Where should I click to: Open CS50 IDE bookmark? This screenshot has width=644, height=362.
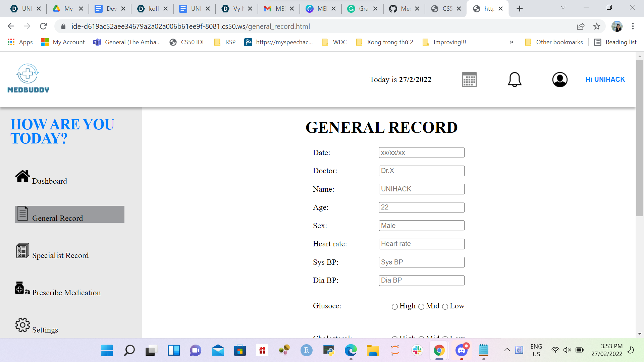[x=187, y=42]
